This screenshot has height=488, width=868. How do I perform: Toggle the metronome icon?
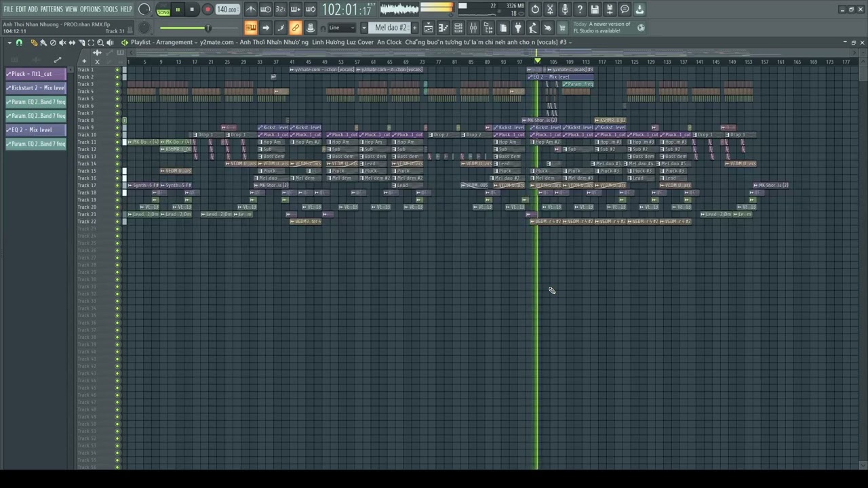click(x=251, y=9)
